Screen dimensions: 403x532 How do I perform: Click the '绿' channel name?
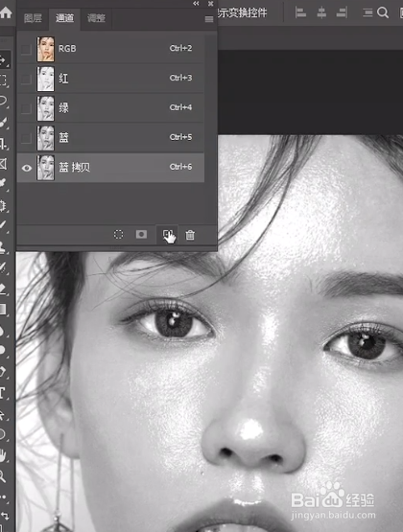click(63, 108)
